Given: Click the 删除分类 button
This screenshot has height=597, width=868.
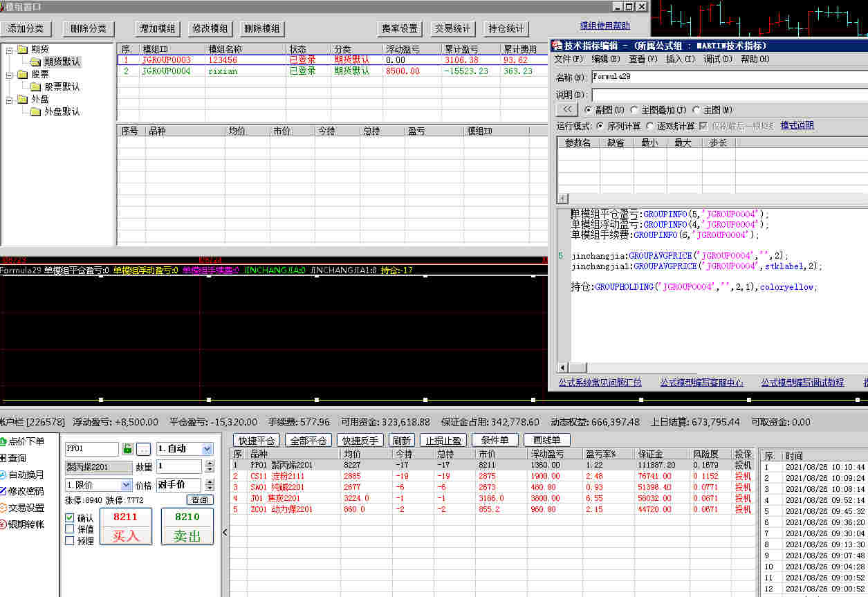Looking at the screenshot, I should pyautogui.click(x=88, y=28).
